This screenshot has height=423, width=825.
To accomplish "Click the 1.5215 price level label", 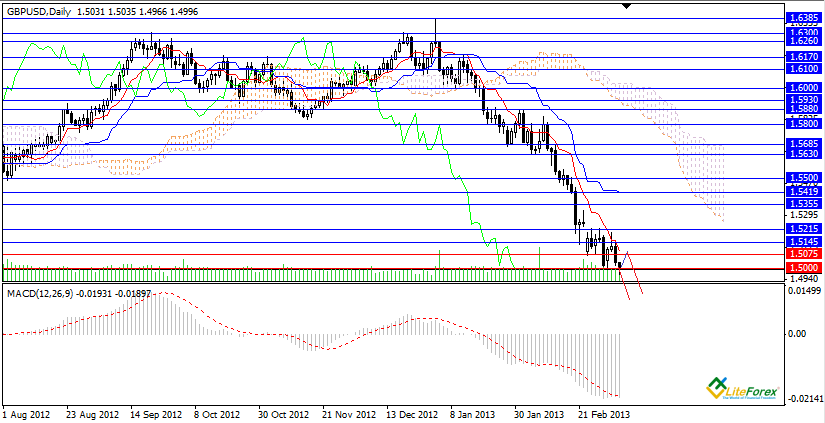I will 803,229.
